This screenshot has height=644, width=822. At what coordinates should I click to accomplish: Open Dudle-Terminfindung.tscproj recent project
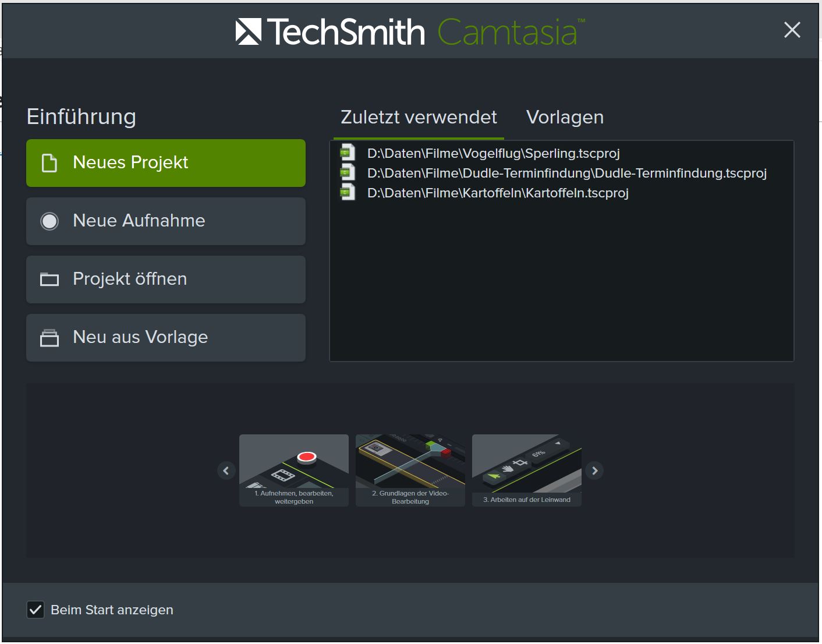(566, 173)
